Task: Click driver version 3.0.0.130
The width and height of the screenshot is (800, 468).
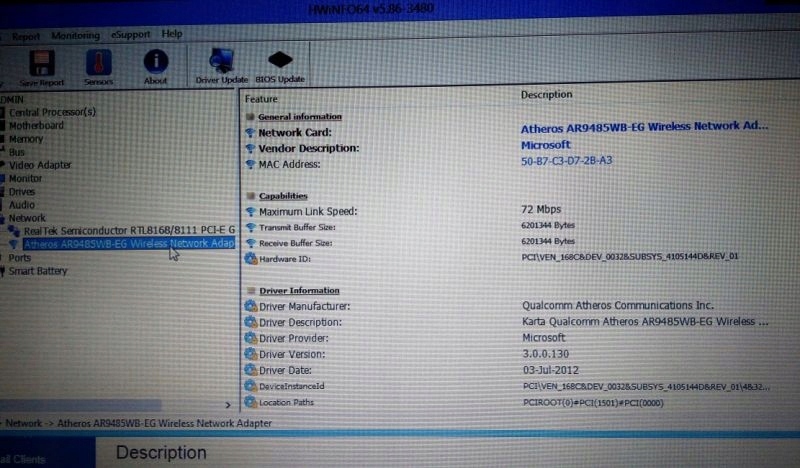Action: (545, 354)
